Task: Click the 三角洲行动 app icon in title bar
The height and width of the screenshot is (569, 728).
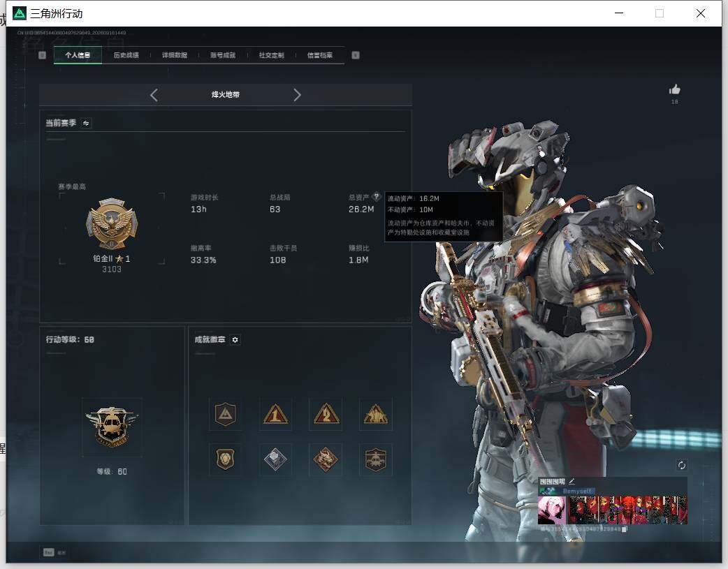Action: pyautogui.click(x=20, y=13)
